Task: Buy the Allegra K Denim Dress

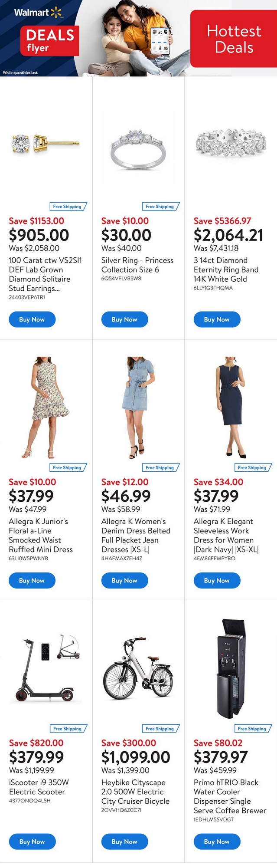Action: coord(124,580)
